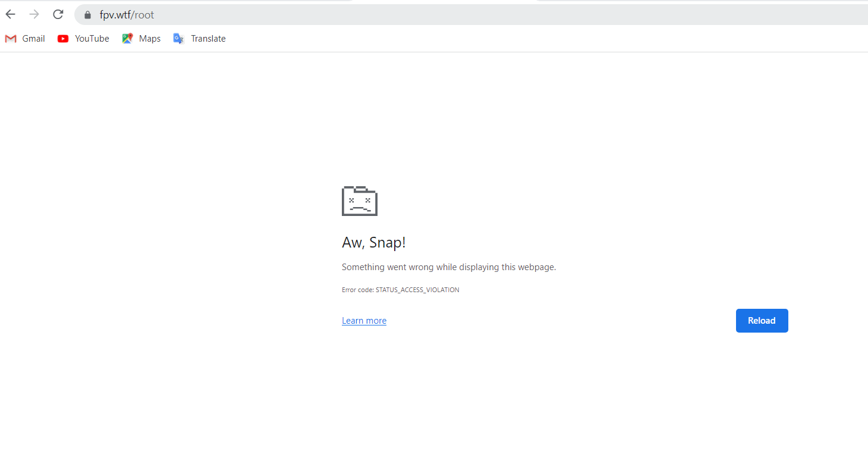Image resolution: width=868 pixels, height=451 pixels.
Task: Open the Google Translate bookmark icon
Action: coord(178,38)
